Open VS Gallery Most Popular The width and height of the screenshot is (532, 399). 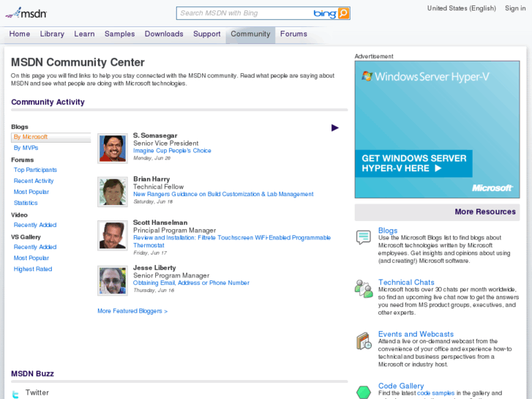pyautogui.click(x=31, y=258)
